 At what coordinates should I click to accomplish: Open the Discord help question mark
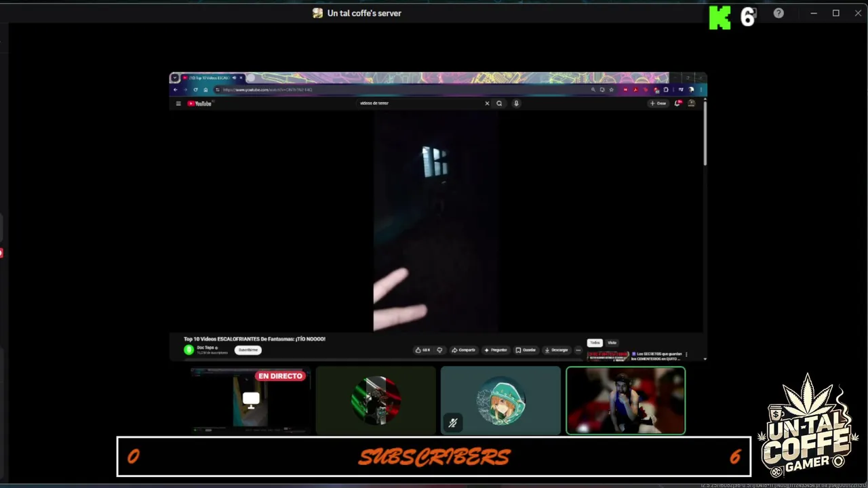click(x=778, y=13)
